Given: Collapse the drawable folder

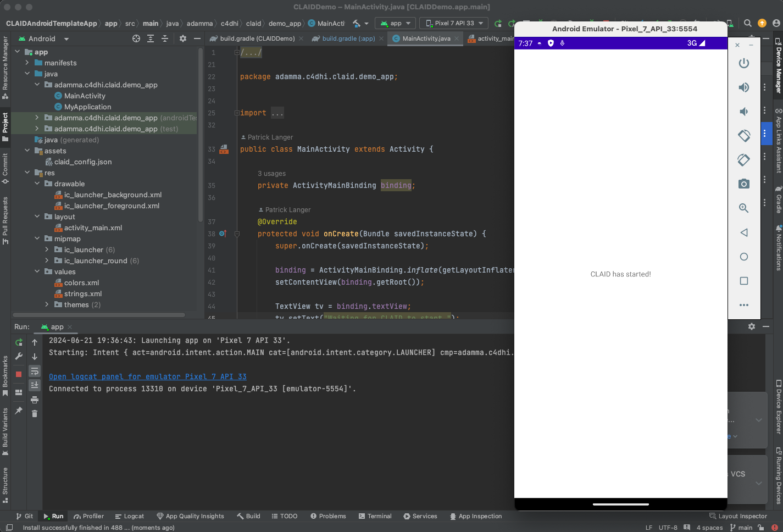Looking at the screenshot, I should [37, 184].
